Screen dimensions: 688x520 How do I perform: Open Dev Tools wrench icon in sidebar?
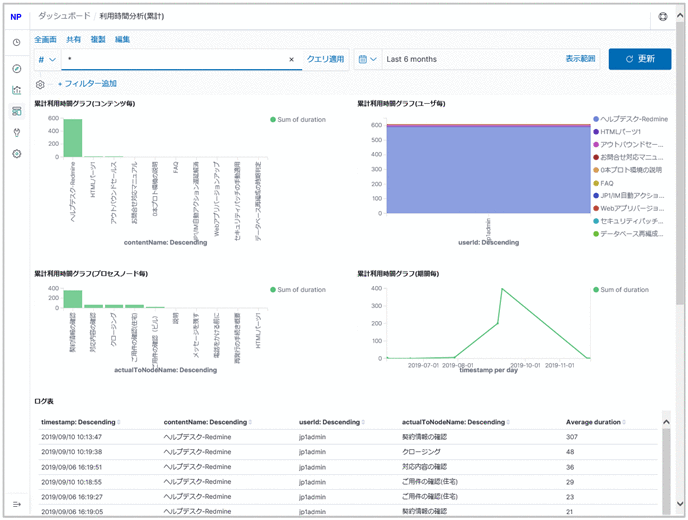(x=16, y=132)
